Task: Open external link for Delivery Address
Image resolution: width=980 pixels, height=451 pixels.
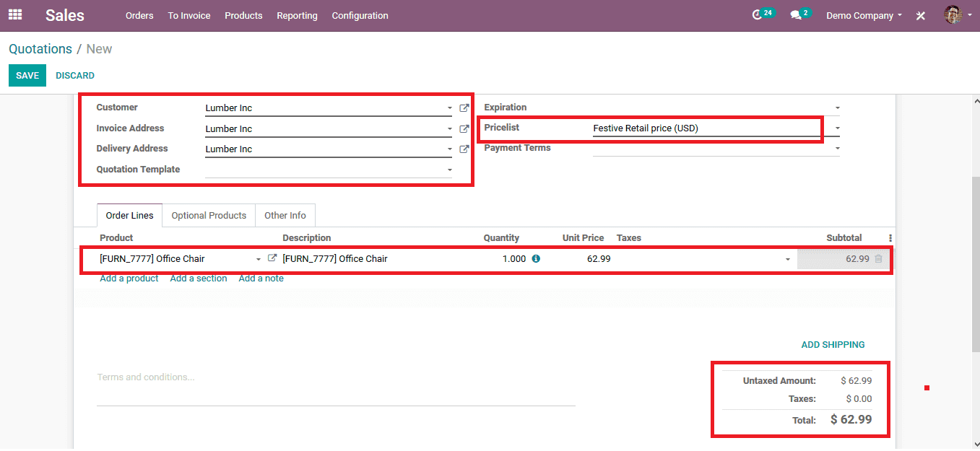Action: [464, 149]
